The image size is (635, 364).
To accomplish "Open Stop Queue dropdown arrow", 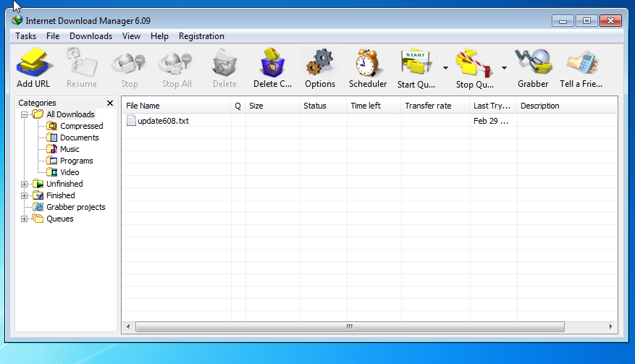I will click(x=504, y=67).
